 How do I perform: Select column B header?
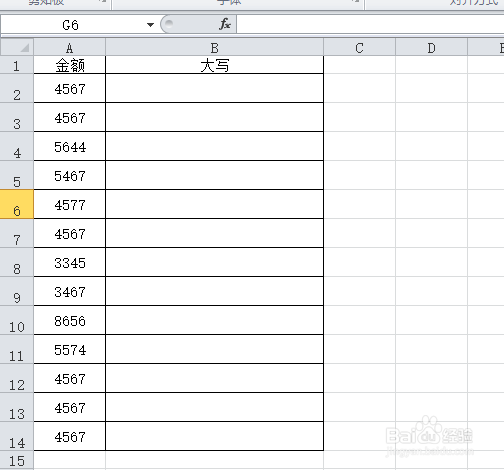[x=214, y=48]
